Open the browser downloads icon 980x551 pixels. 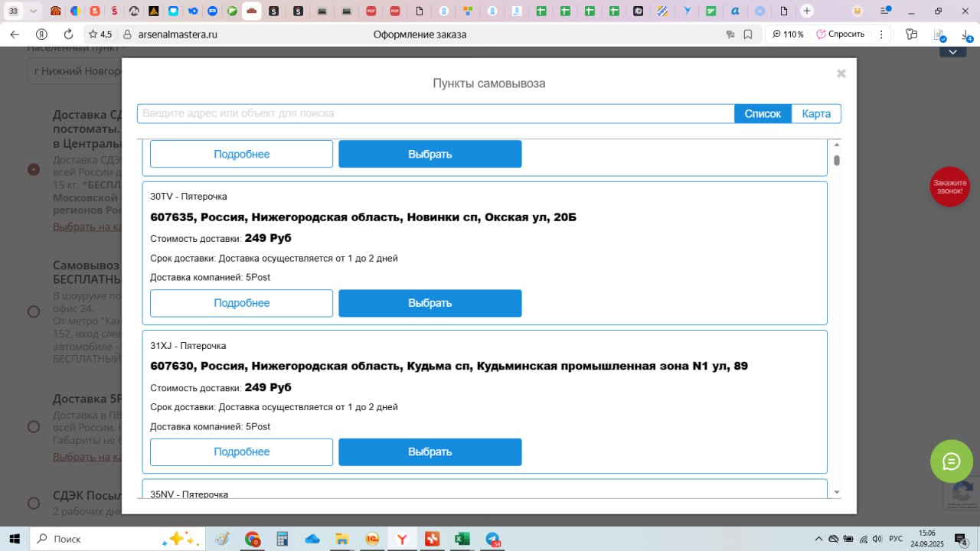tap(967, 34)
